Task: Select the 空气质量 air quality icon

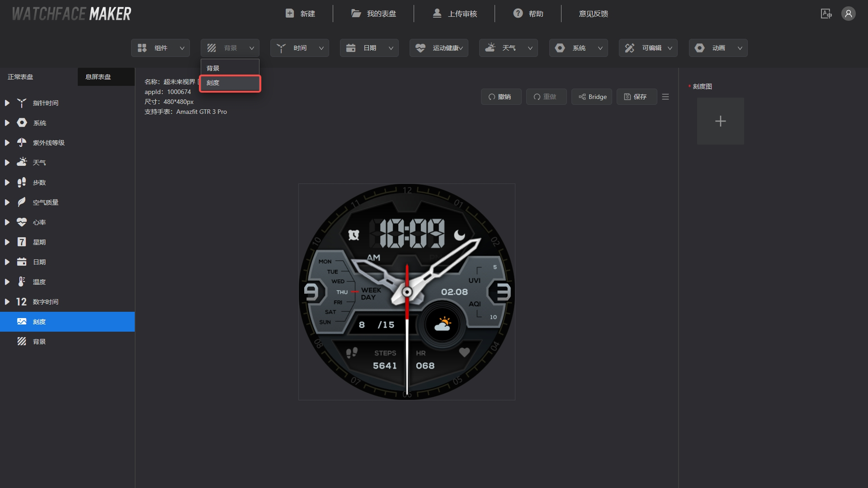Action: (x=22, y=202)
